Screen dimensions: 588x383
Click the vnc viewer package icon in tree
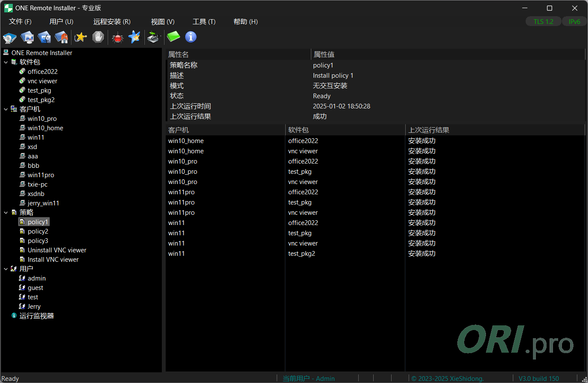22,81
